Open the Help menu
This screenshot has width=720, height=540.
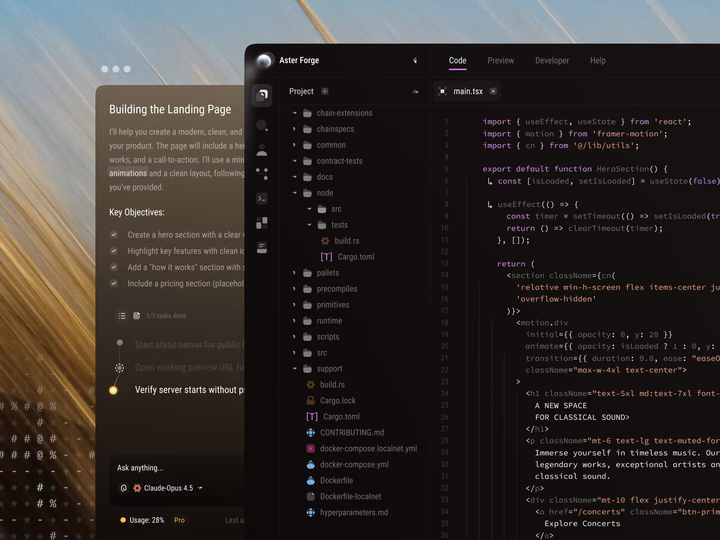coord(598,61)
